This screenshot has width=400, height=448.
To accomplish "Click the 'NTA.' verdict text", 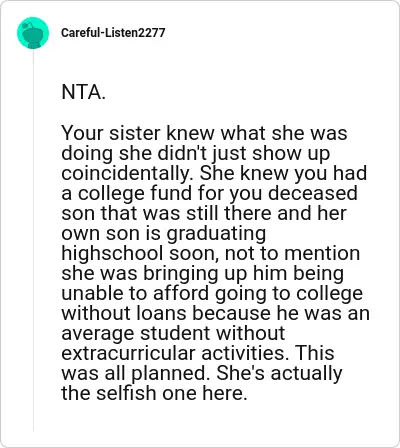I will [83, 92].
